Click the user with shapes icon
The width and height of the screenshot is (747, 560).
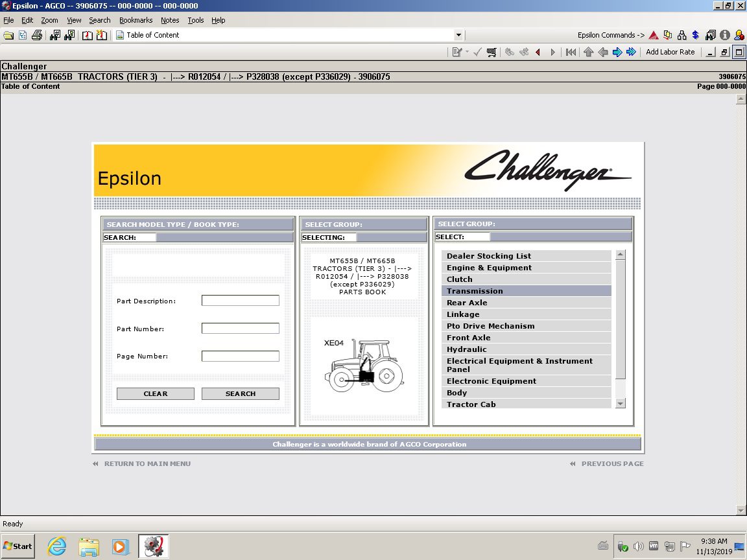point(739,35)
